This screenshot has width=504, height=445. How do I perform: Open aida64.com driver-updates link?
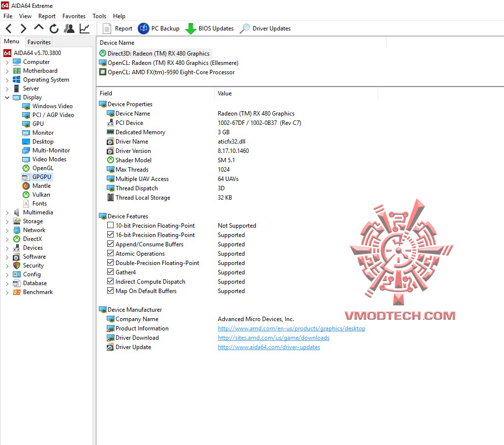coord(269,347)
